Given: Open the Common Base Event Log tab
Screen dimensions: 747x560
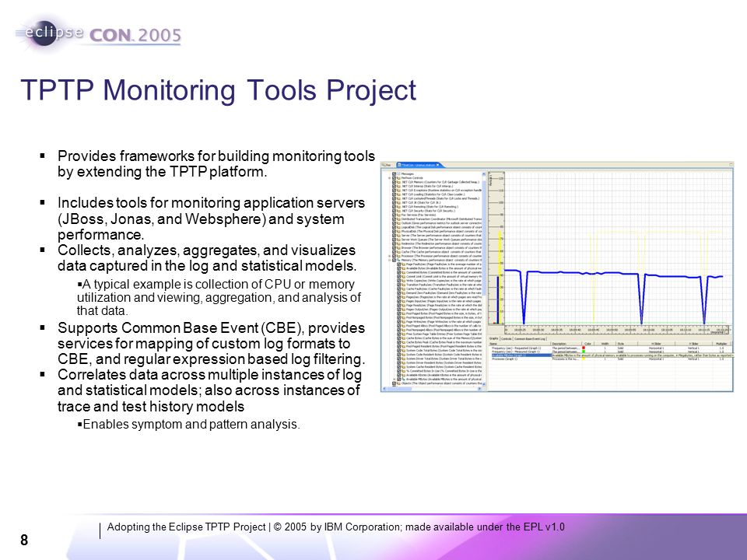Looking at the screenshot, I should [x=530, y=338].
